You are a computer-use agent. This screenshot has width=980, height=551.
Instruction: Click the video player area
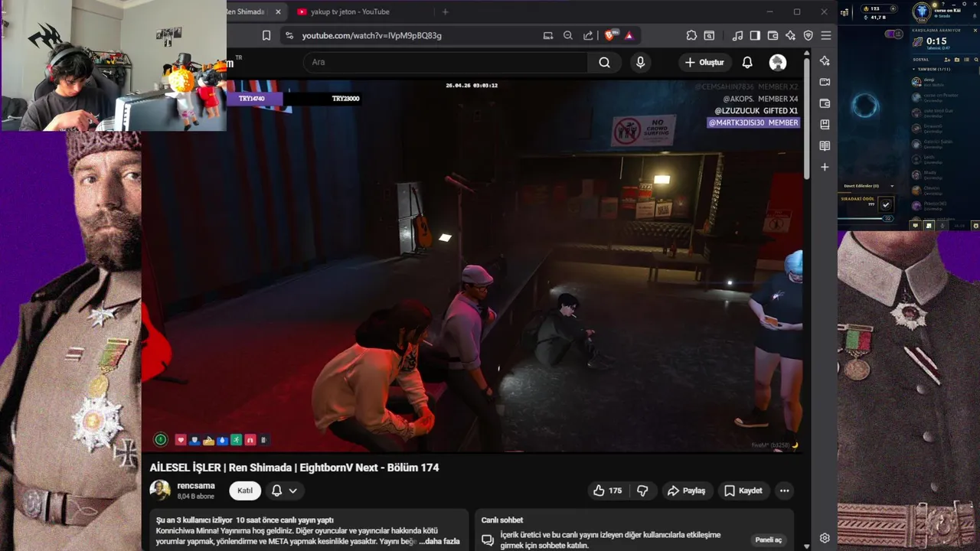pyautogui.click(x=472, y=265)
